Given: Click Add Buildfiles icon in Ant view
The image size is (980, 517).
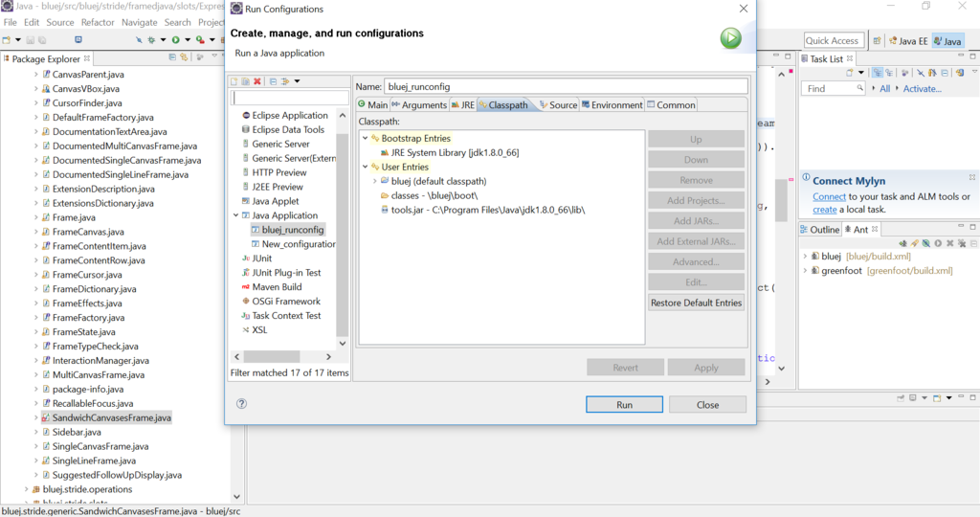Looking at the screenshot, I should [902, 243].
